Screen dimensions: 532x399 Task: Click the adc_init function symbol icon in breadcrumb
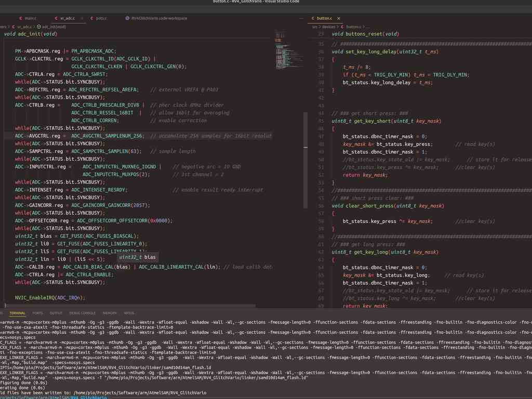coord(38,26)
